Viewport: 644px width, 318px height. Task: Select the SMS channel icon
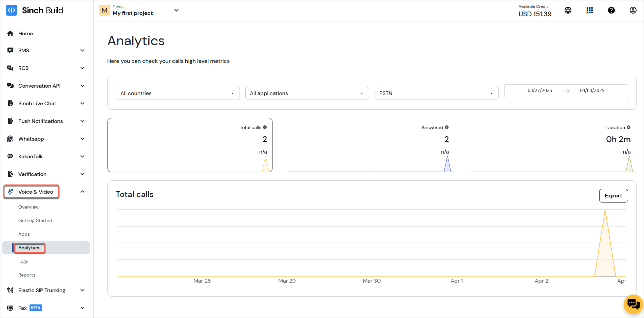[x=10, y=50]
